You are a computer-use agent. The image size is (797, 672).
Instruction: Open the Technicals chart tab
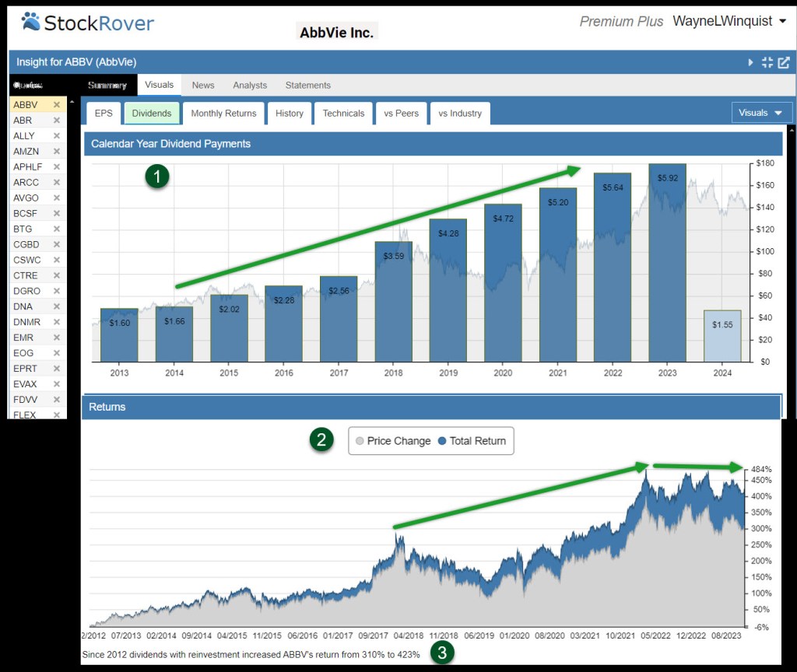(x=343, y=114)
